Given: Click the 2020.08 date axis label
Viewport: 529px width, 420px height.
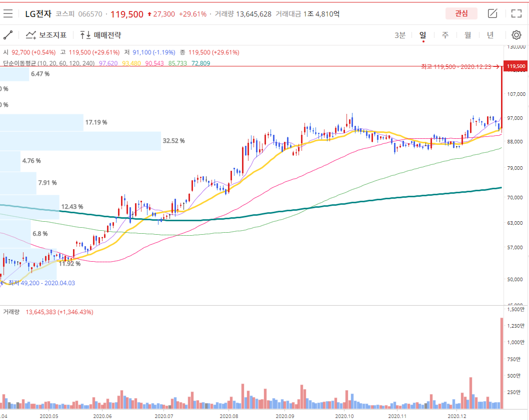Looking at the screenshot, I should [229, 416].
